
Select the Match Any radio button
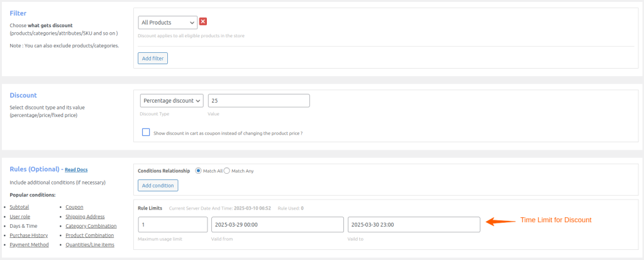[226, 171]
